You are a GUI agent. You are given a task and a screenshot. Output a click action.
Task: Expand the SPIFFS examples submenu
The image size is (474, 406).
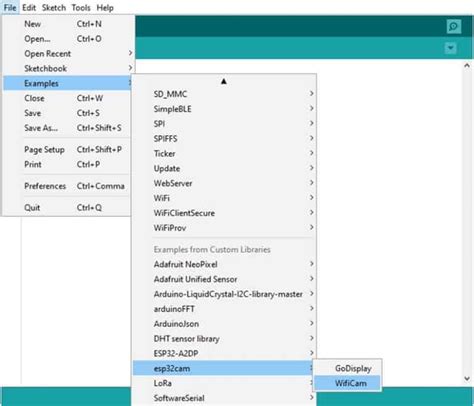tap(224, 139)
